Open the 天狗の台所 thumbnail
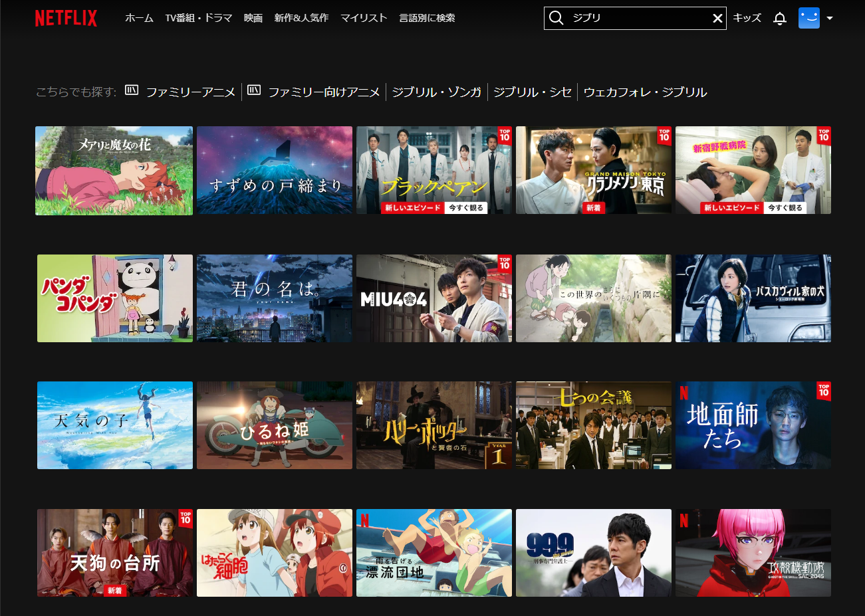Viewport: 865px width, 616px height. [x=115, y=553]
